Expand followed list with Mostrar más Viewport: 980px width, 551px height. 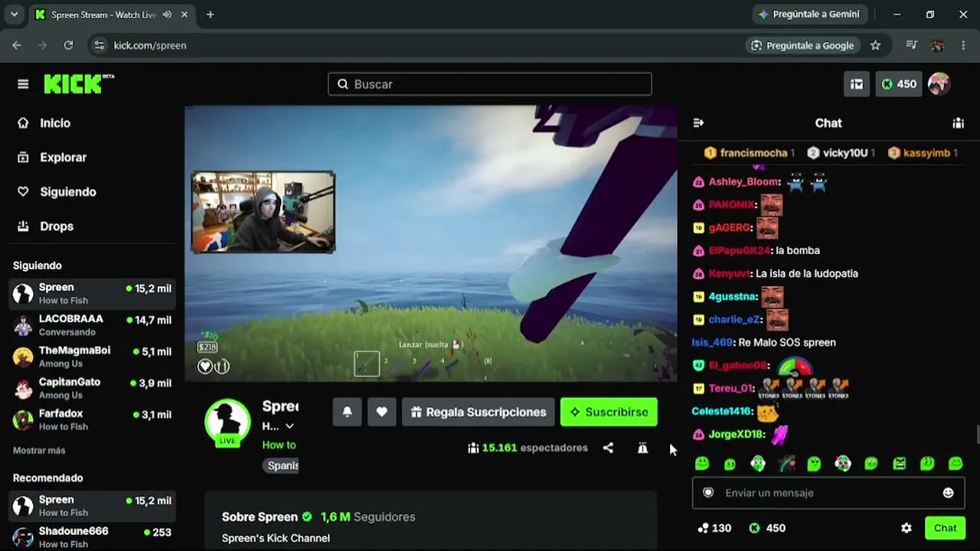point(39,451)
